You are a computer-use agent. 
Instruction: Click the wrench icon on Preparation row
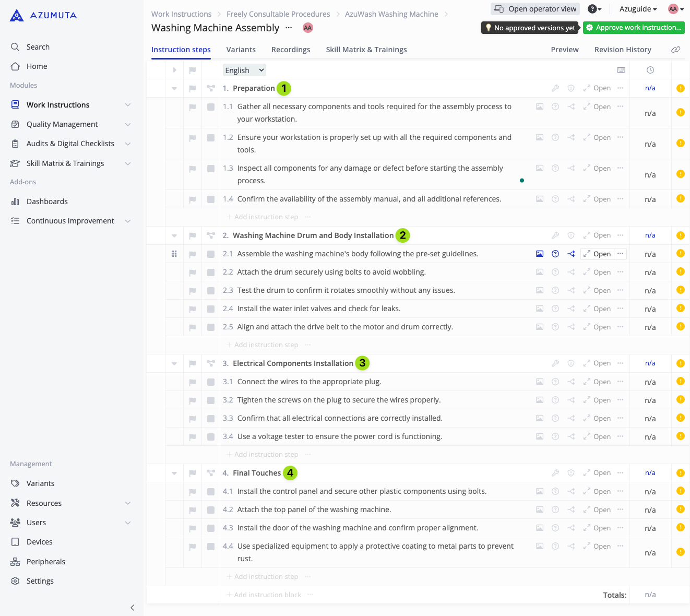[x=555, y=88]
